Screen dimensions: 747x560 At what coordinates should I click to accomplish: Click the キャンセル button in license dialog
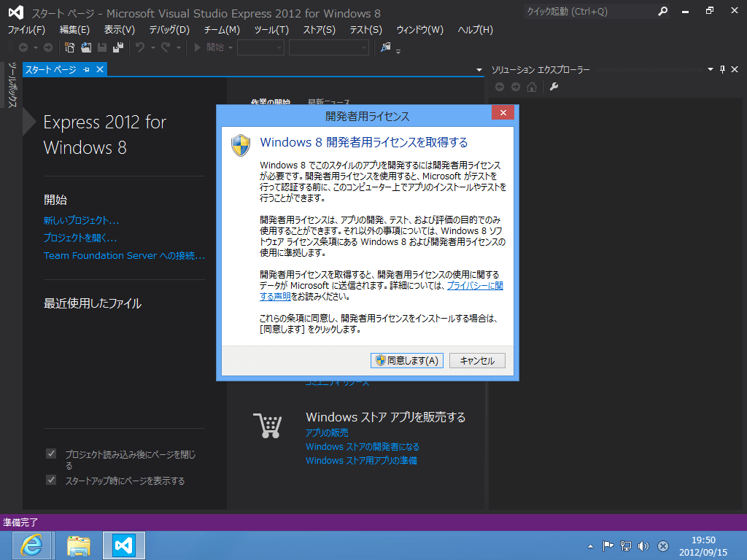click(x=477, y=360)
